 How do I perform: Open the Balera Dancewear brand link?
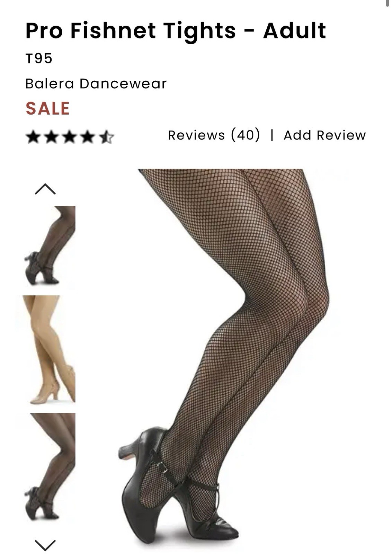point(96,83)
